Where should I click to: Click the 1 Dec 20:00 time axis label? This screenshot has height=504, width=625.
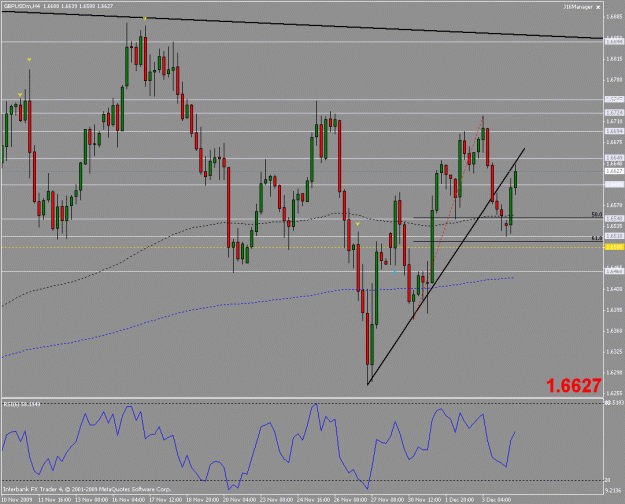460,500
